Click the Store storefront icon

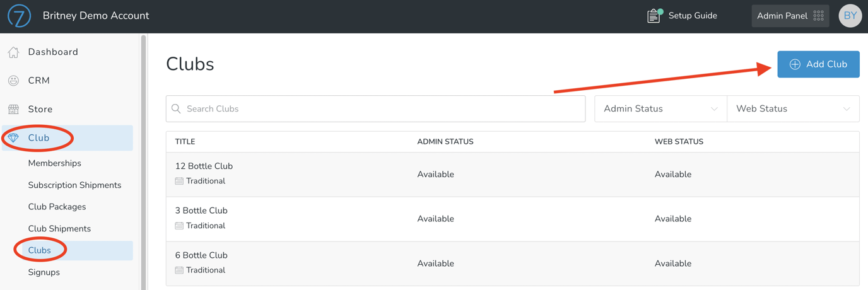tap(13, 110)
